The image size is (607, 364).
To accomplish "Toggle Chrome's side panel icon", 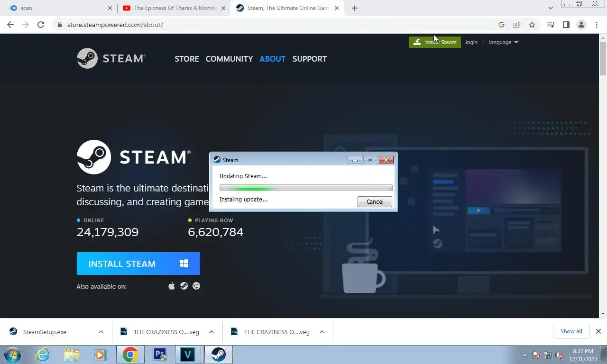I will pyautogui.click(x=566, y=25).
